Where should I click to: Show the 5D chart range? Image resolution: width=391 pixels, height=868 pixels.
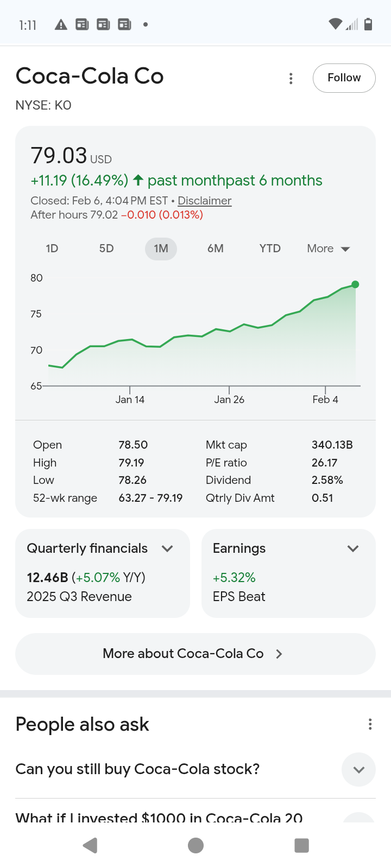(x=106, y=249)
